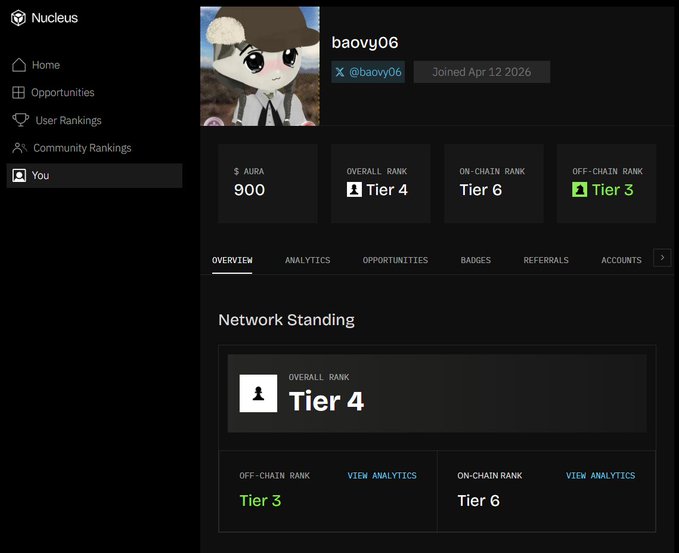
Task: Click the Nucleus cube logo icon
Action: point(18,18)
